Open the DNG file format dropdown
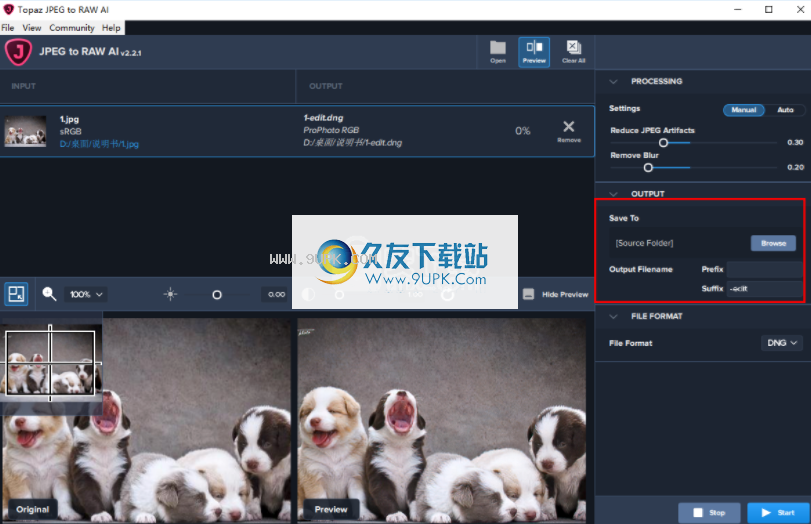The height and width of the screenshot is (524, 811). 782,343
